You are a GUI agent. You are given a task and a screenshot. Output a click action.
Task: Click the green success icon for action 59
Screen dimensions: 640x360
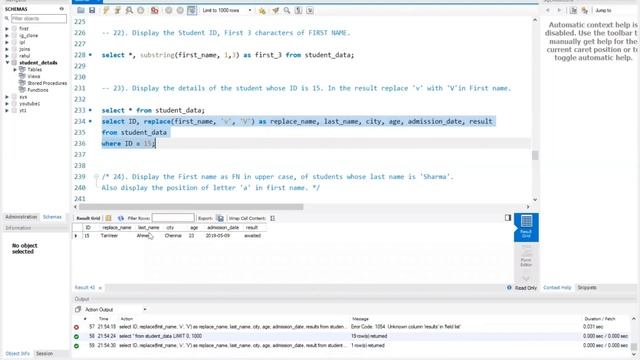[x=76, y=346]
